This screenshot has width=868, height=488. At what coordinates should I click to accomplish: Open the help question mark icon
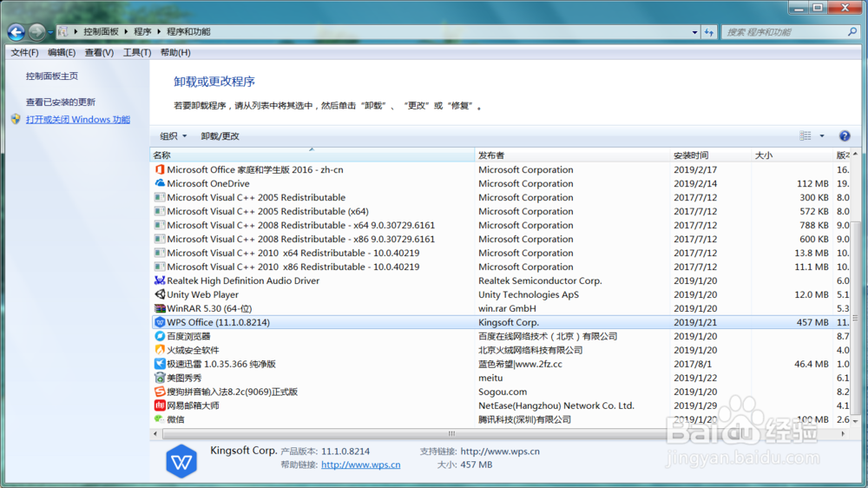(845, 135)
